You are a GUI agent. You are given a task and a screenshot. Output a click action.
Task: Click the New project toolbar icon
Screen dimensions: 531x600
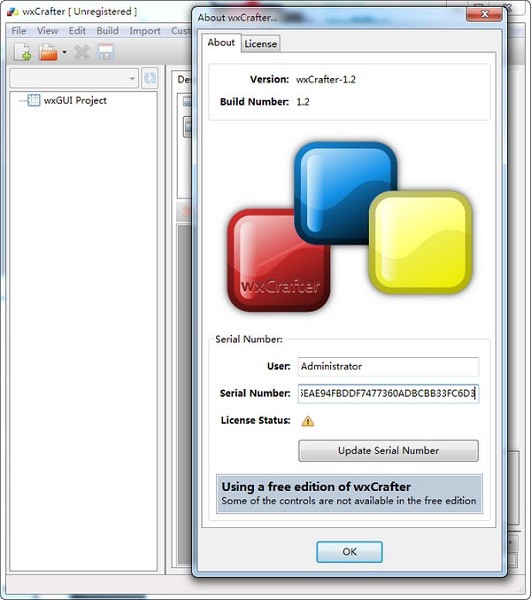coord(23,52)
